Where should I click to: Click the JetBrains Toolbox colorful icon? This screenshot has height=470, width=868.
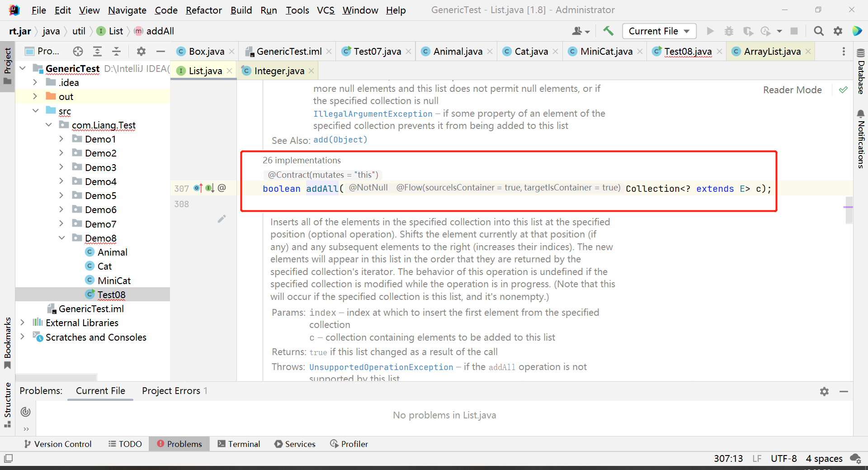857,31
